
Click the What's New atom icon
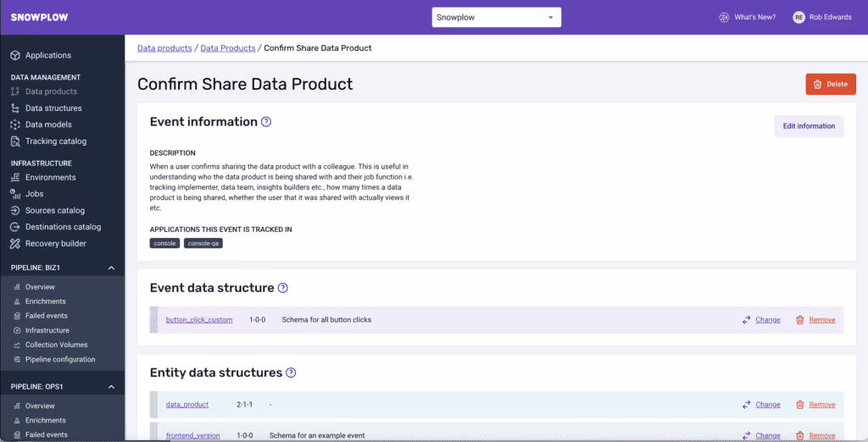(724, 17)
